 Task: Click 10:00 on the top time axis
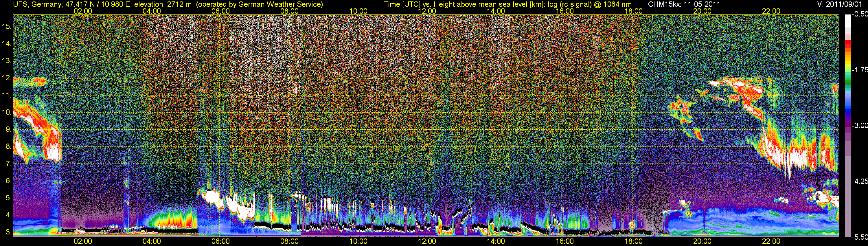click(358, 11)
